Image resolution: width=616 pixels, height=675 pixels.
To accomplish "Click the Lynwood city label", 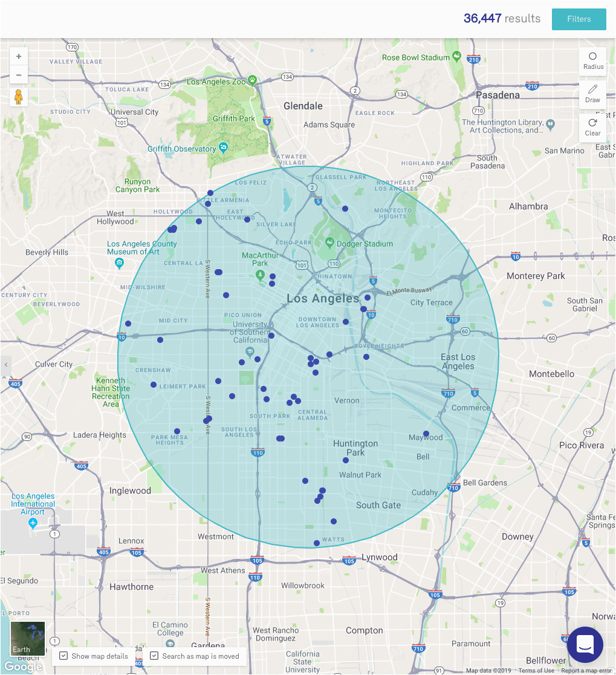I will (x=380, y=557).
